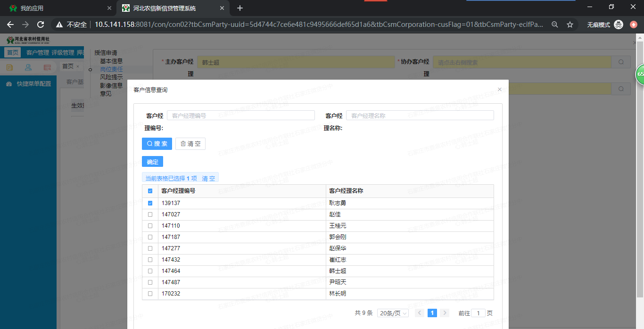
Task: Click the browser zoom magnifier icon
Action: pos(555,25)
